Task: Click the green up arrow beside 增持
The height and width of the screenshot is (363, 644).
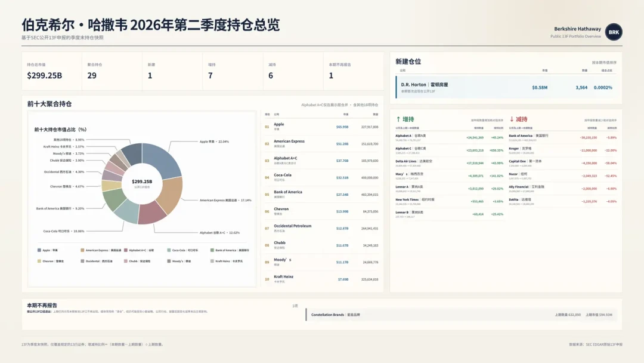Action: [398, 119]
